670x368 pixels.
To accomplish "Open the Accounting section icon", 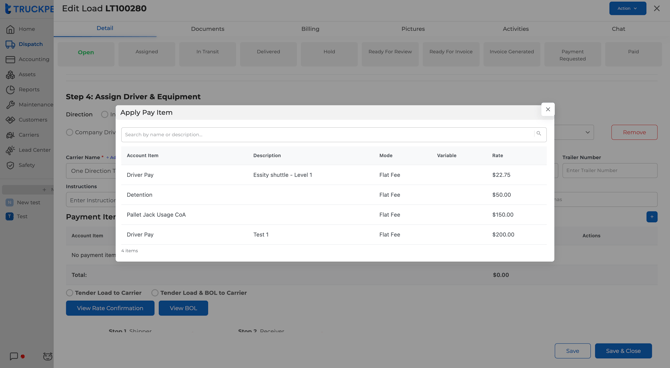I will (x=10, y=59).
